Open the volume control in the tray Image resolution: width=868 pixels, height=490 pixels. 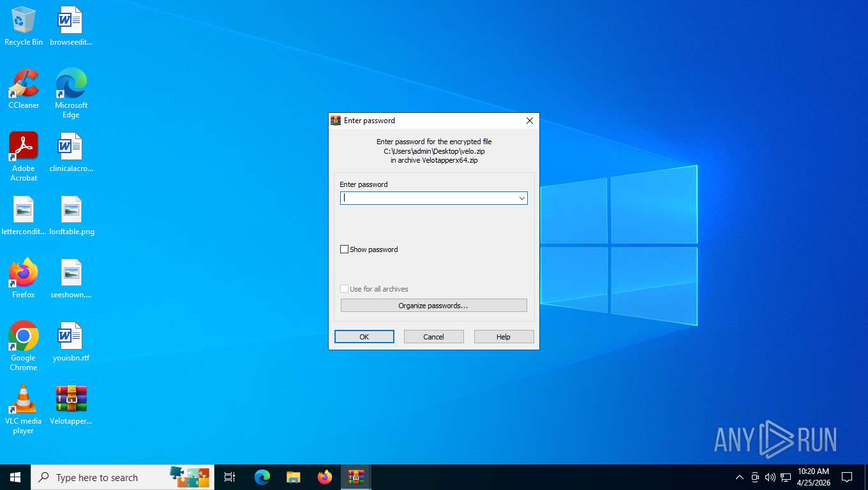pyautogui.click(x=770, y=477)
